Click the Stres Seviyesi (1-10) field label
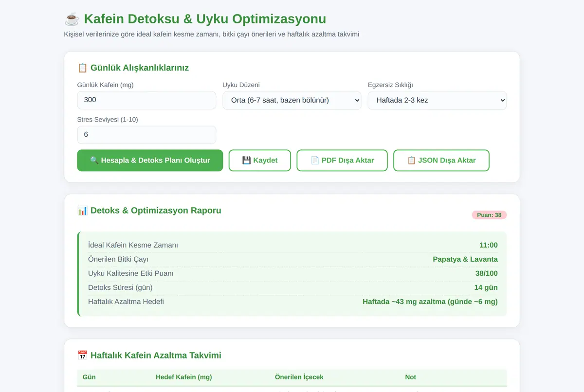 click(x=108, y=119)
